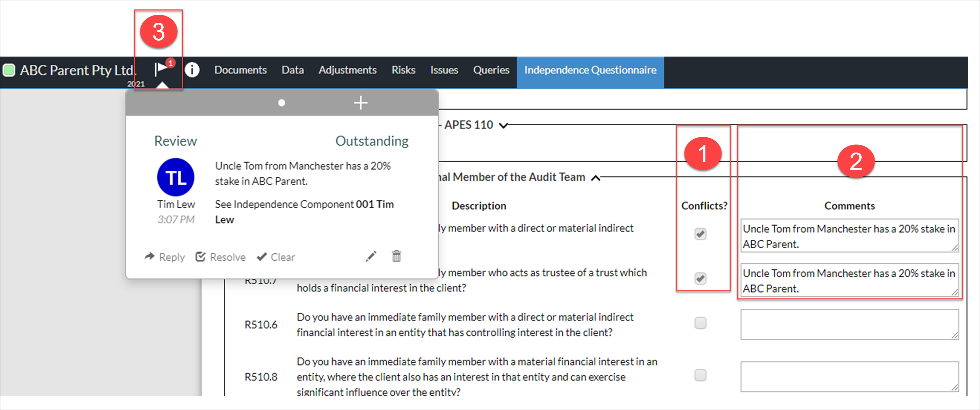This screenshot has height=410, width=980.
Task: Click the plus icon to add note
Action: (360, 103)
